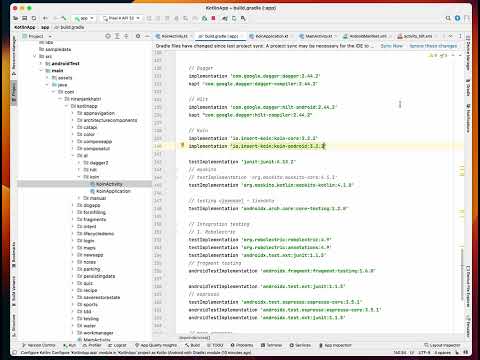Open the Layout Inspector tool window
This screenshot has width=480, height=360.
pyautogui.click(x=442, y=345)
